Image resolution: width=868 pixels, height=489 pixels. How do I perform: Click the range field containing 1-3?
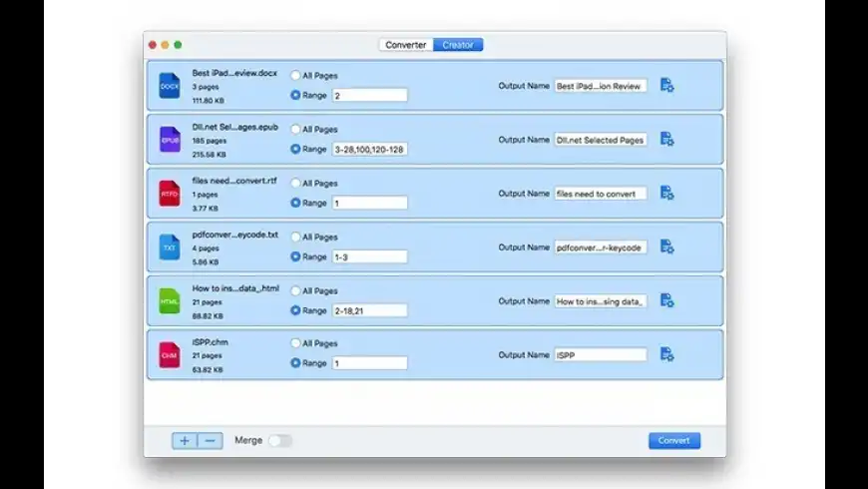point(370,256)
